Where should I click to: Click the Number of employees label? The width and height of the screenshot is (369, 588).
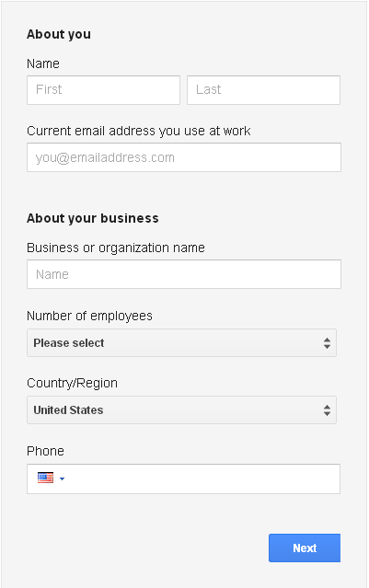89,316
